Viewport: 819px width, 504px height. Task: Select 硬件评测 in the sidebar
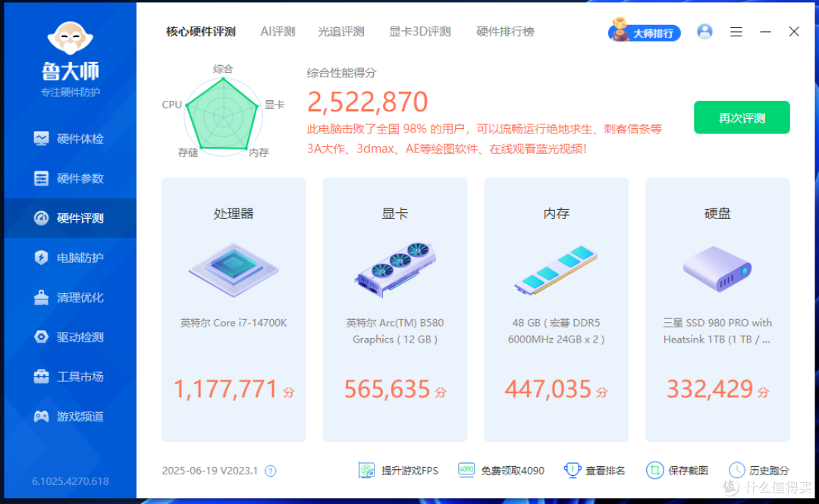click(x=70, y=218)
